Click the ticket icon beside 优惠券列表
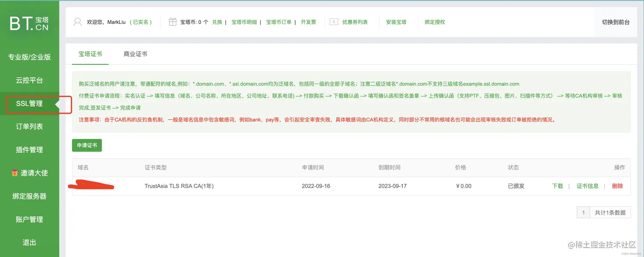Viewport: 644px width, 257px height. 334,22
